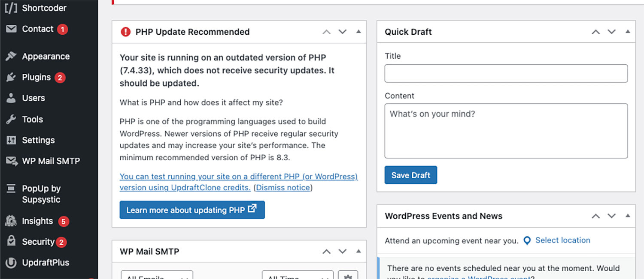Image resolution: width=644 pixels, height=279 pixels.
Task: Move PHP Update Recommended panel down
Action: click(342, 32)
